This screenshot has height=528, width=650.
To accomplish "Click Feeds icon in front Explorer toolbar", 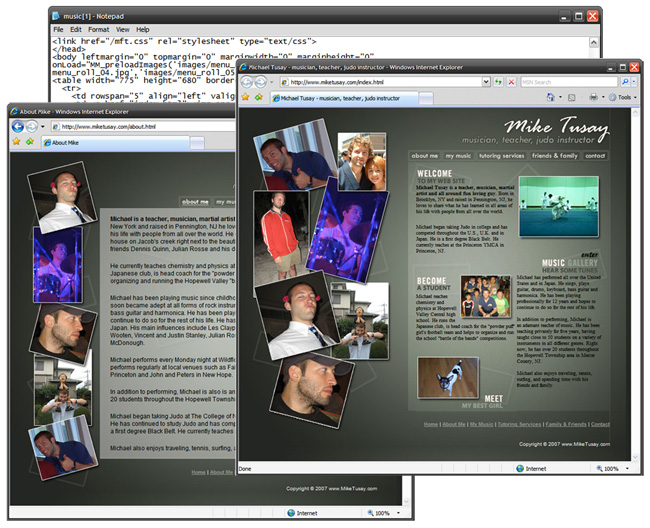I will [x=572, y=98].
